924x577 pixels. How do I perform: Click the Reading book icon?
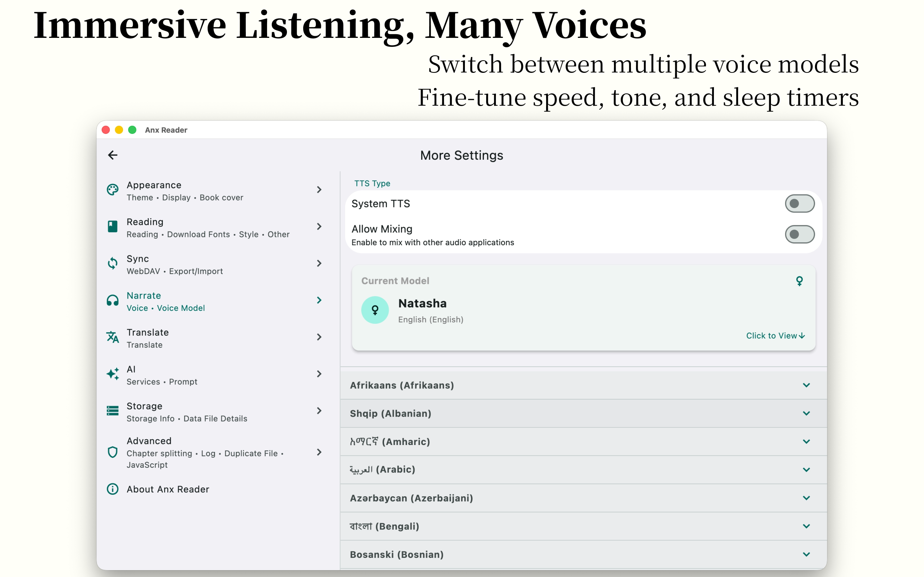(x=113, y=227)
